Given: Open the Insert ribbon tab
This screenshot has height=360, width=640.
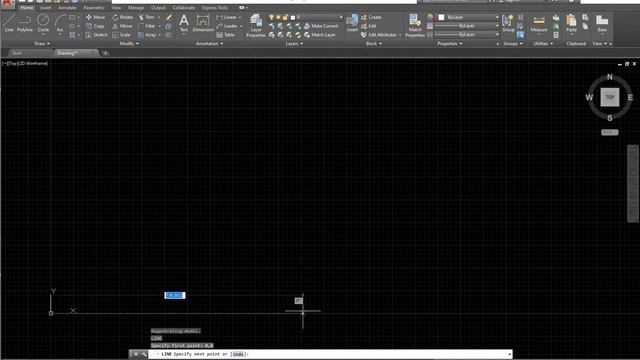Looking at the screenshot, I should (45, 8).
